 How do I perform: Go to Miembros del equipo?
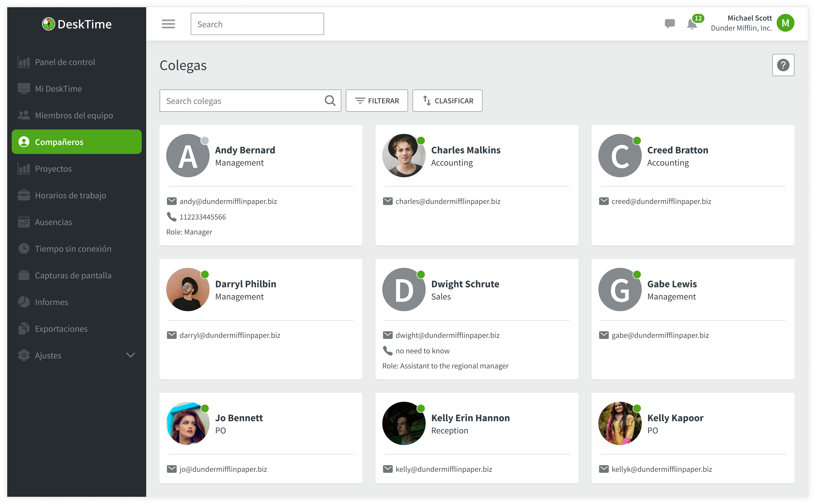(x=77, y=115)
